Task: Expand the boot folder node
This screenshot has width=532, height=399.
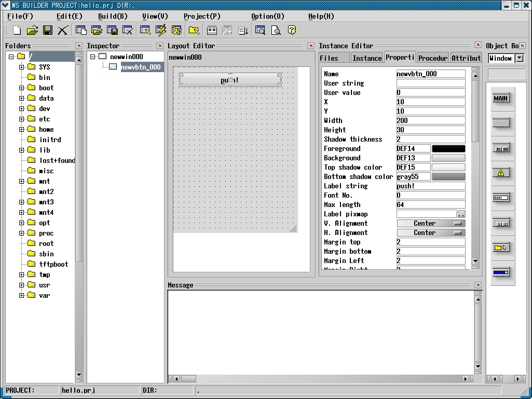Action: pyautogui.click(x=21, y=88)
